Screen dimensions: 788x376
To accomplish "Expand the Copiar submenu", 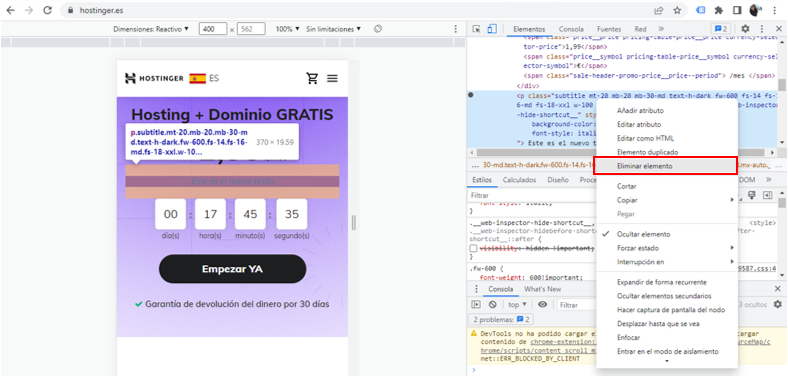I will click(667, 200).
